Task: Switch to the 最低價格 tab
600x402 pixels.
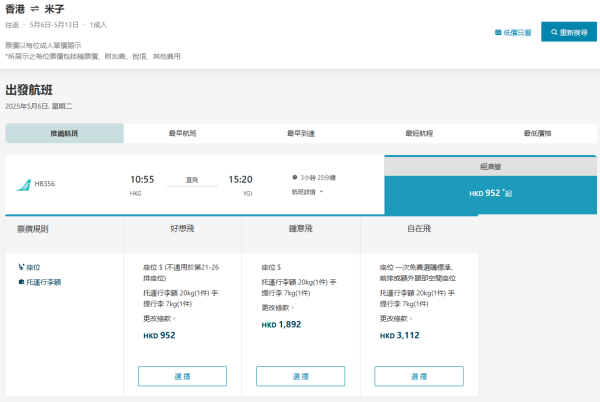Action: click(537, 133)
